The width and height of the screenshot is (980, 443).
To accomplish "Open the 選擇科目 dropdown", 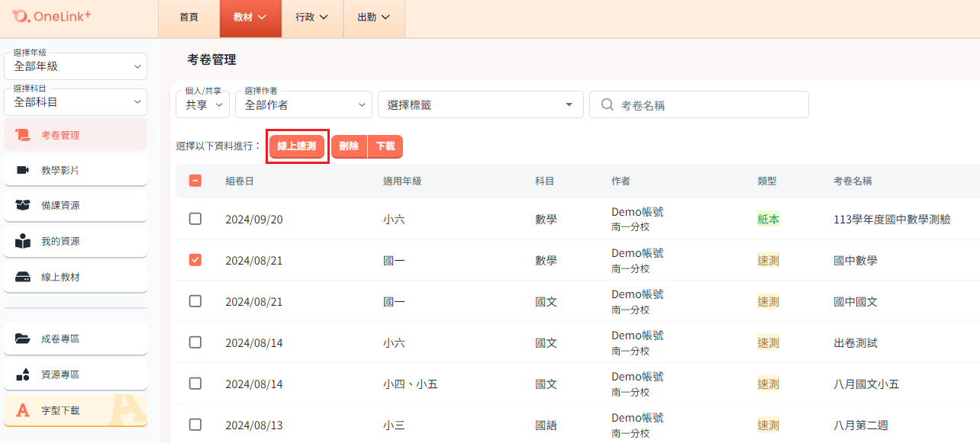I will click(x=76, y=101).
